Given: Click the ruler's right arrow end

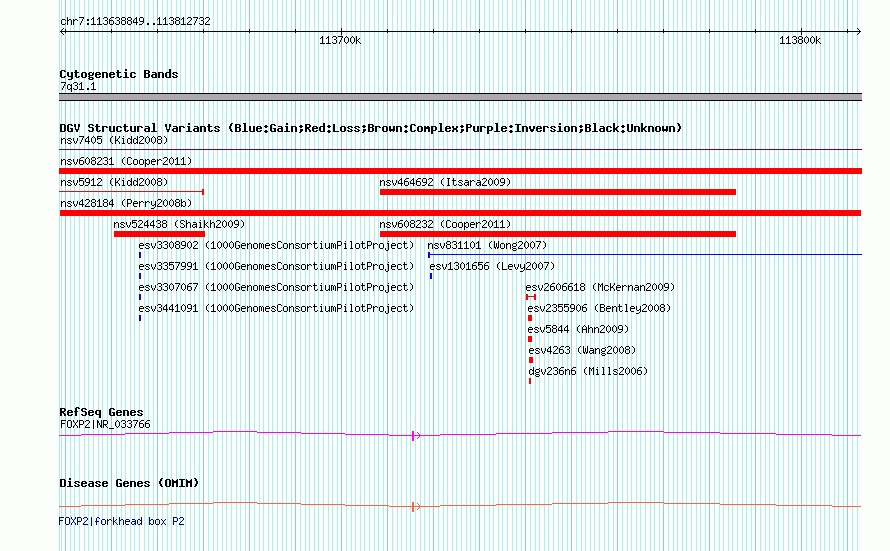Looking at the screenshot, I should click(x=858, y=32).
